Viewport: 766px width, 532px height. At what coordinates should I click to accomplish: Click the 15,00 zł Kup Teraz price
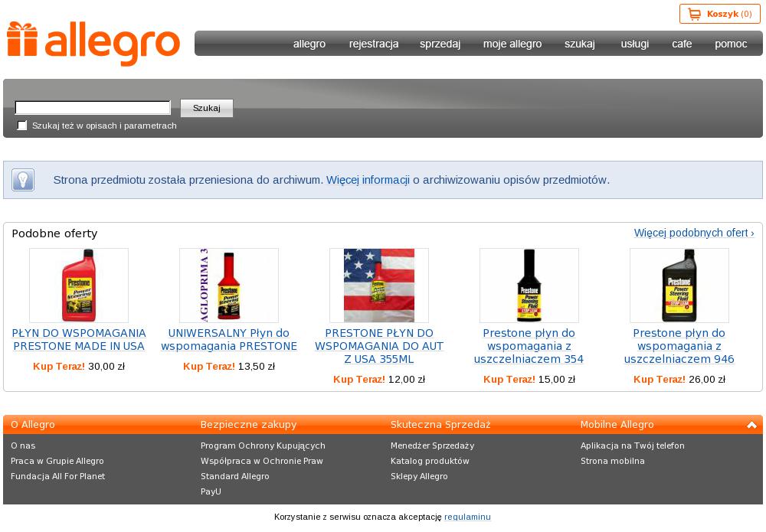click(529, 380)
